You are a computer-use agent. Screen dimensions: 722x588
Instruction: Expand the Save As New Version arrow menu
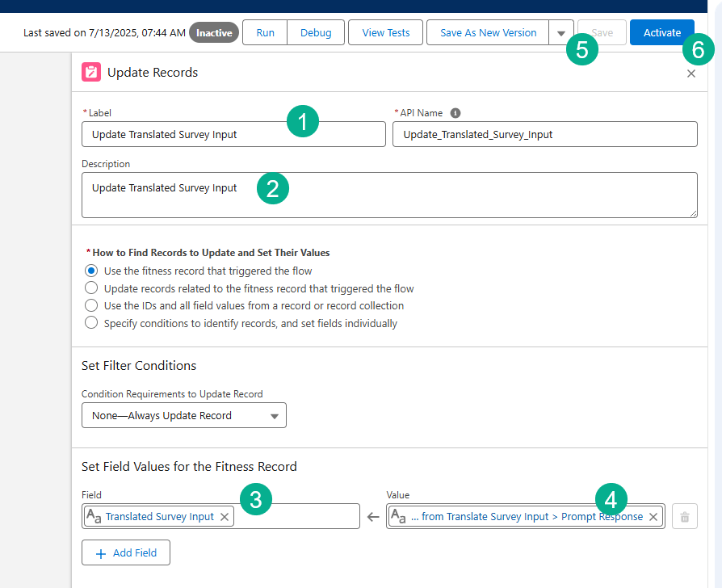(561, 33)
